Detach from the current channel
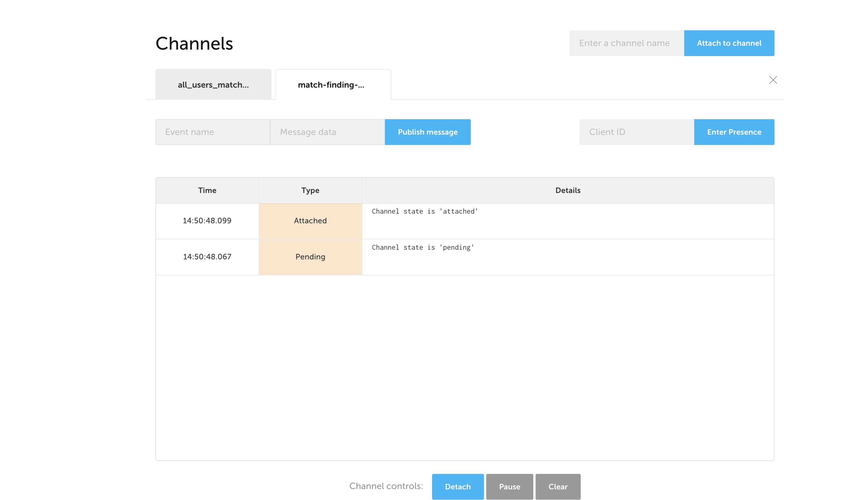This screenshot has width=868, height=500. pyautogui.click(x=458, y=486)
